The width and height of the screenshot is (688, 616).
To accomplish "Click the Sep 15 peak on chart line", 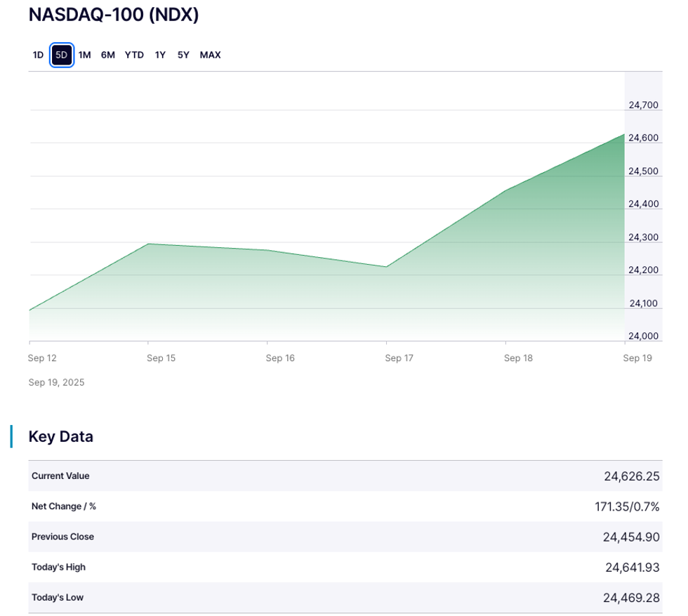I will 148,244.
